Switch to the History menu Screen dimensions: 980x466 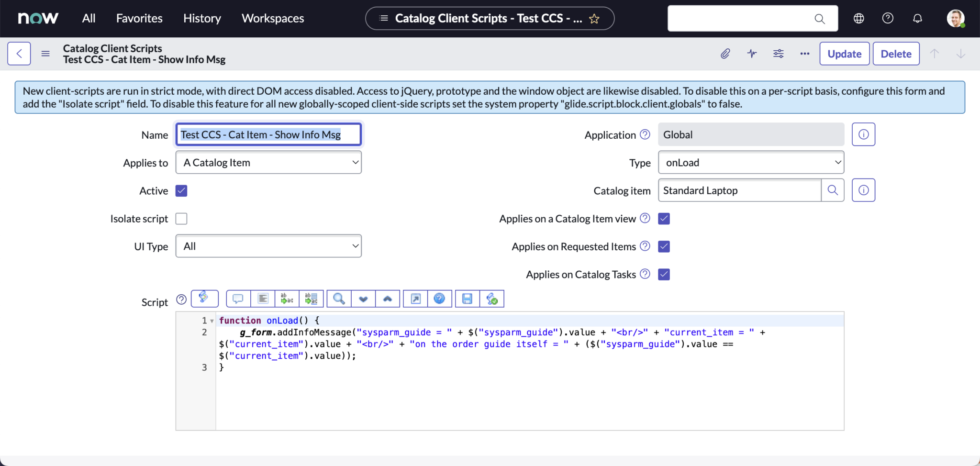coord(202,18)
